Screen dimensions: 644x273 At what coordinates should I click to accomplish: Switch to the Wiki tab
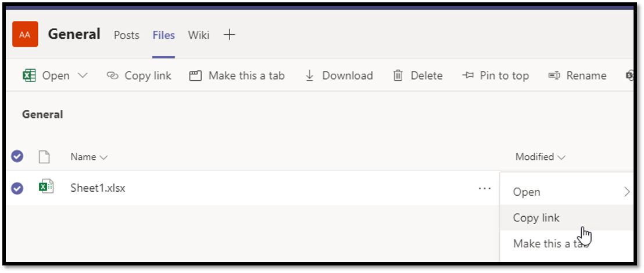pyautogui.click(x=198, y=35)
